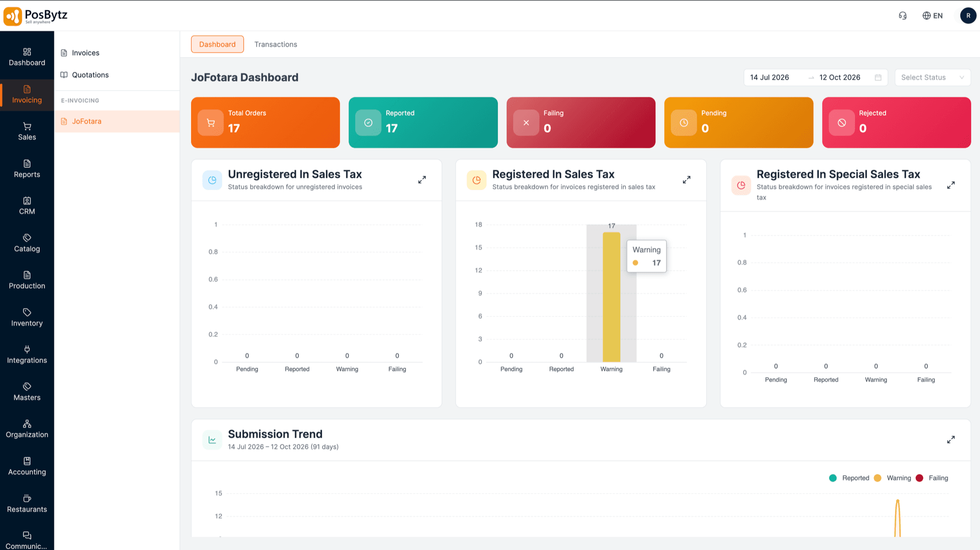Open the Select Status dropdown
Screen dimensions: 980x550
click(x=932, y=77)
